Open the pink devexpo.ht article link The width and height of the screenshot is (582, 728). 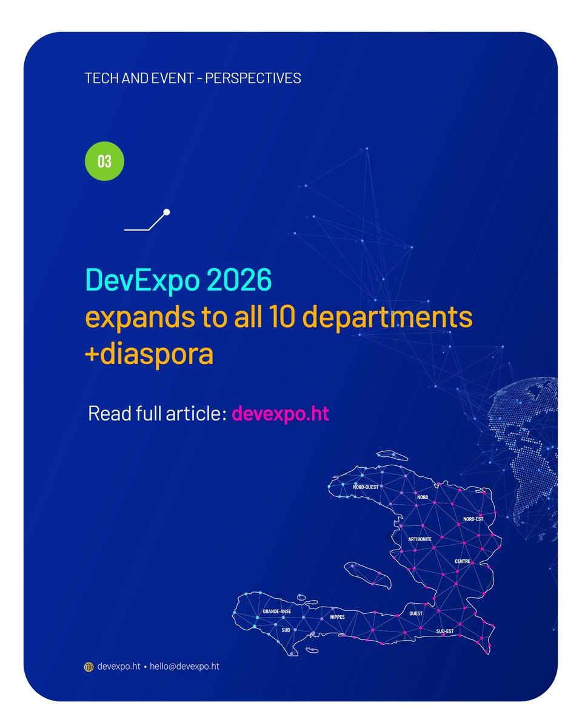click(x=281, y=414)
